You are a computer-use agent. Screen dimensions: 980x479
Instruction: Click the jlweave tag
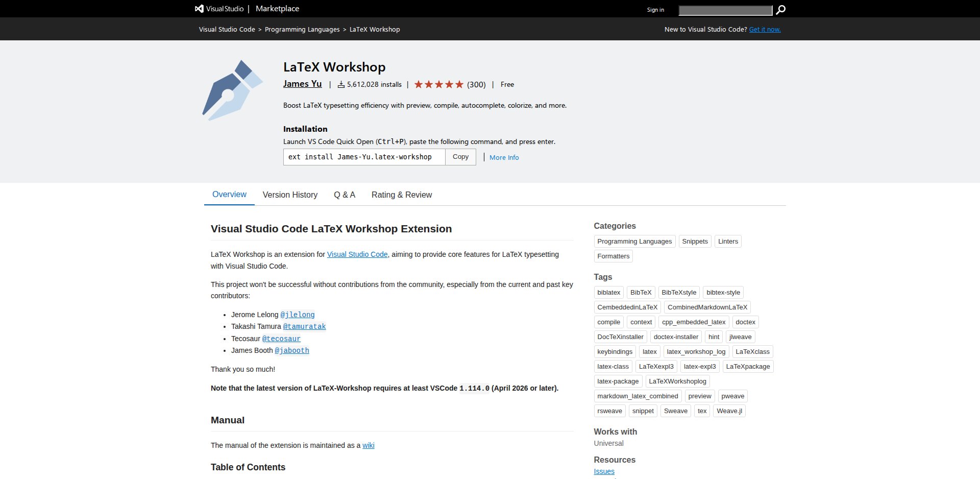click(741, 337)
